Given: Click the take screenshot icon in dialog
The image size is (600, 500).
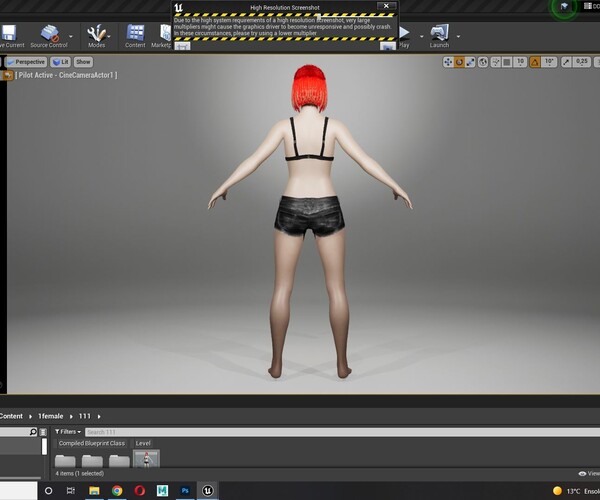Looking at the screenshot, I should 388,46.
